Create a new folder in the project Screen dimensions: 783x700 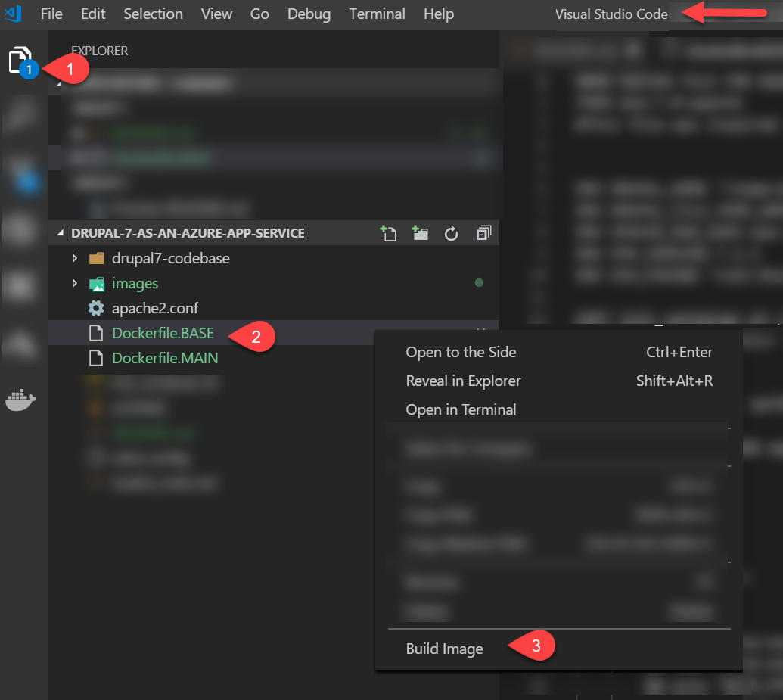pyautogui.click(x=419, y=233)
